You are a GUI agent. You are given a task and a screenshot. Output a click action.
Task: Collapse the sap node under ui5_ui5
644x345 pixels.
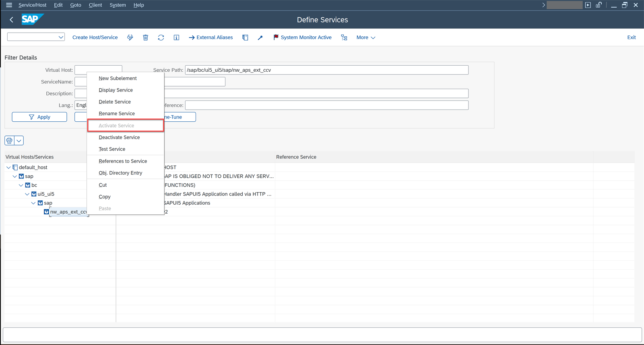[x=33, y=203]
